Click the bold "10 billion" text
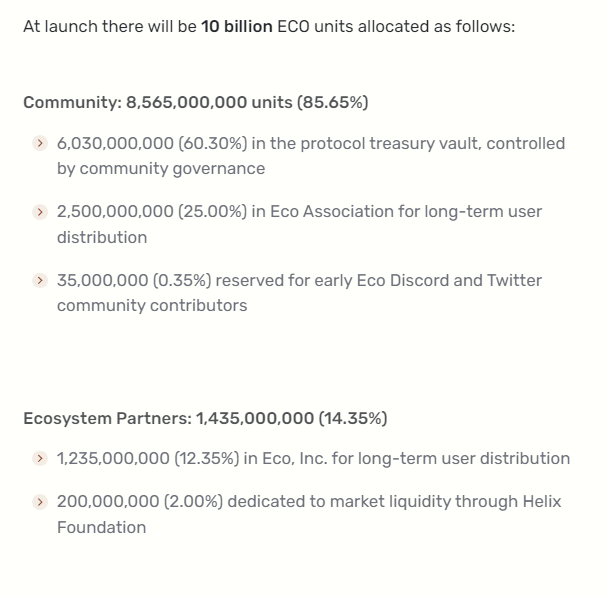 (x=236, y=26)
